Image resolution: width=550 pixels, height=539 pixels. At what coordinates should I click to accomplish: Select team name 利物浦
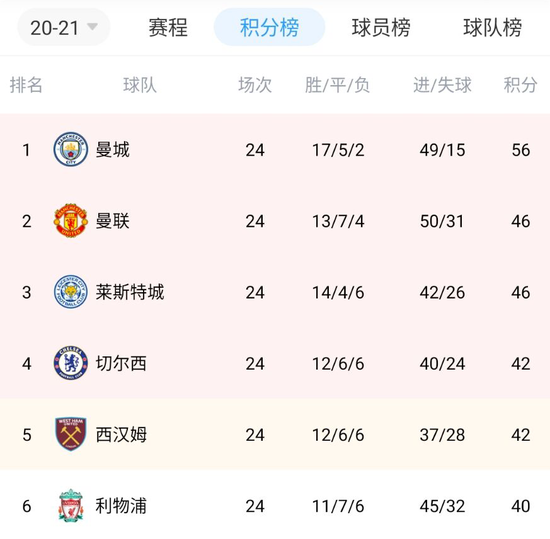pyautogui.click(x=121, y=506)
